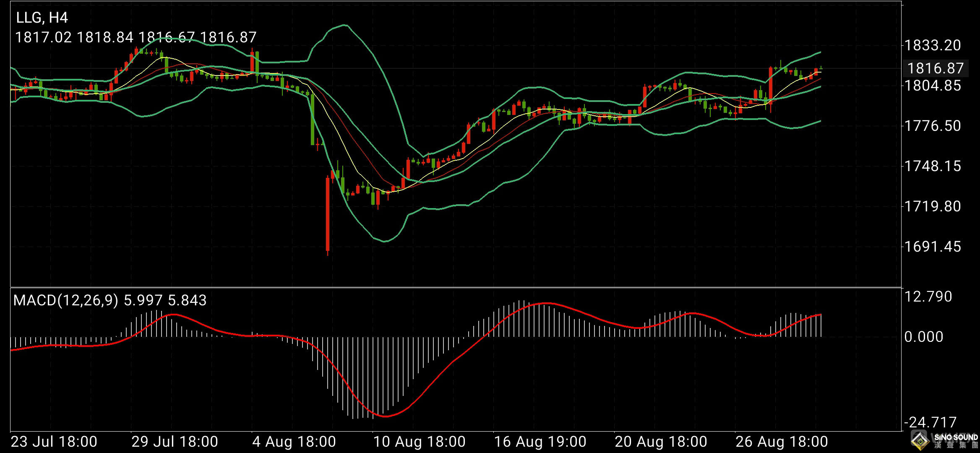This screenshot has height=453, width=980.
Task: Click the MACD -24.717 axis label
Action: pyautogui.click(x=930, y=422)
